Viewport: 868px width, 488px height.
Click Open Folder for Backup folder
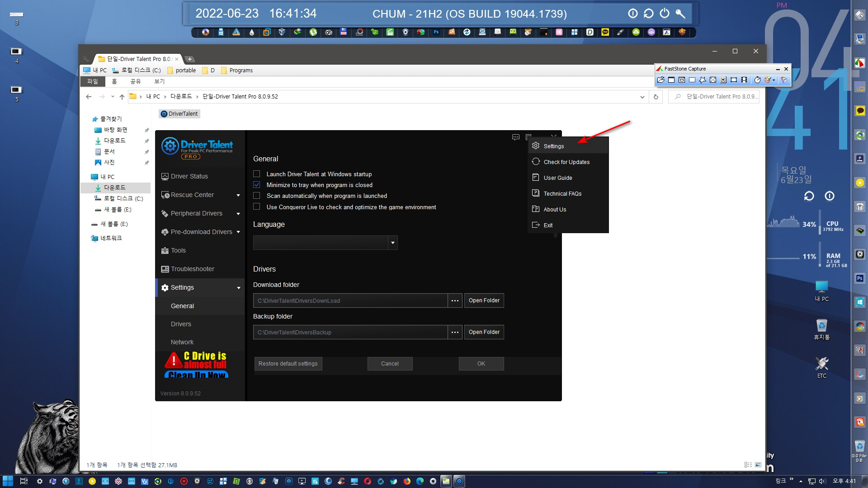484,332
